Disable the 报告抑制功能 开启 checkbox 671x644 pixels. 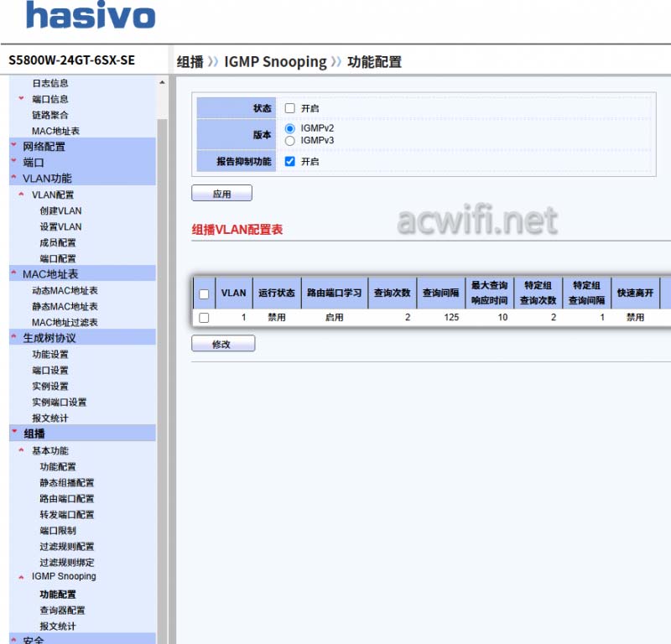288,162
